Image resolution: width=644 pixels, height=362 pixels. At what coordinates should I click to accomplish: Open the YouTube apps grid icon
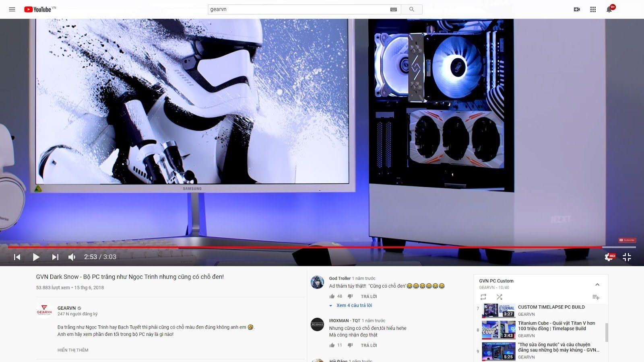pos(592,9)
